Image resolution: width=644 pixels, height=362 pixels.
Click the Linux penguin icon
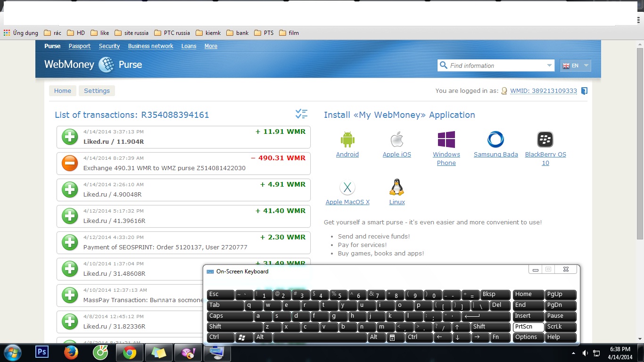pyautogui.click(x=397, y=187)
